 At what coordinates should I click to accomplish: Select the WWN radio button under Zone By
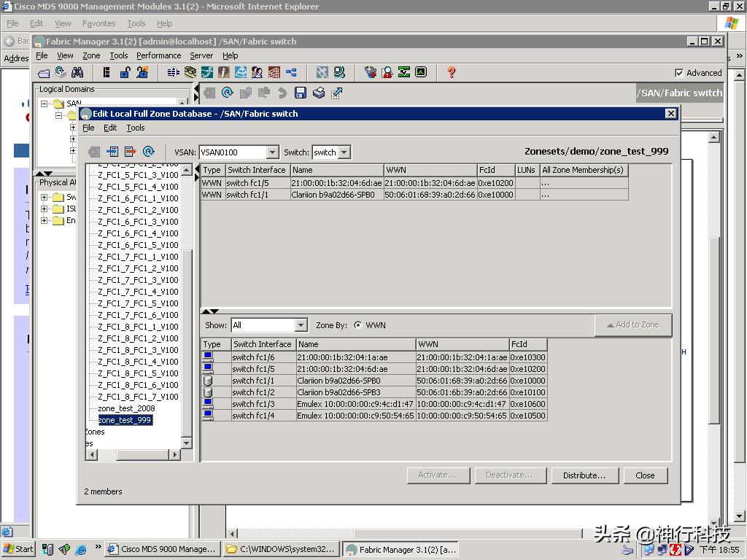(x=357, y=325)
